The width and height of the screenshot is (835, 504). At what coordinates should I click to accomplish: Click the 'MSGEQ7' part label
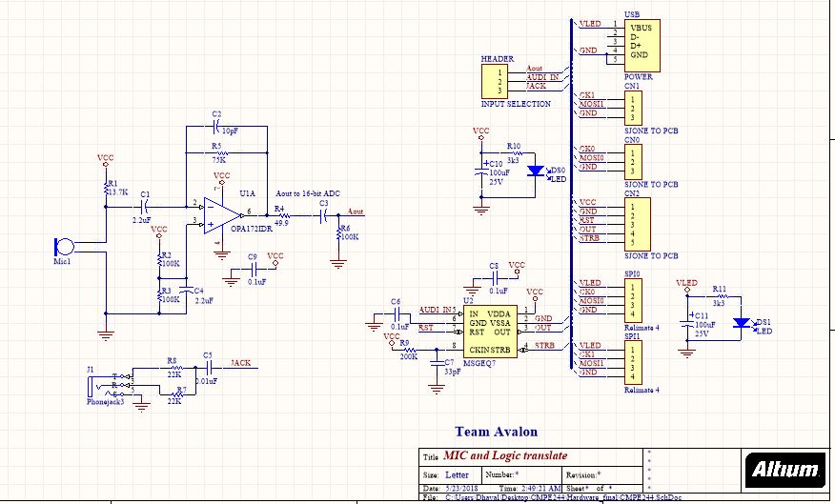479,364
